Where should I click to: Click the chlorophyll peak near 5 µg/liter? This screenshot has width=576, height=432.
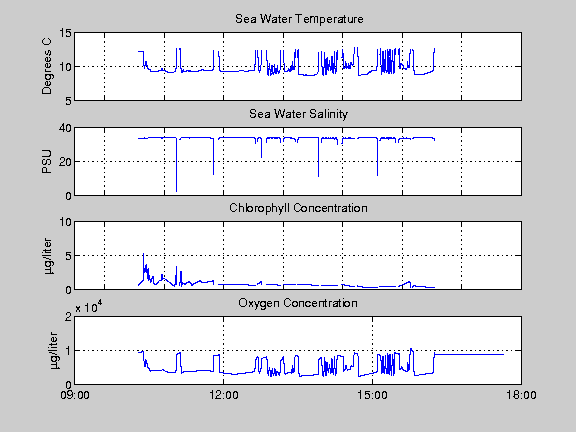click(143, 255)
